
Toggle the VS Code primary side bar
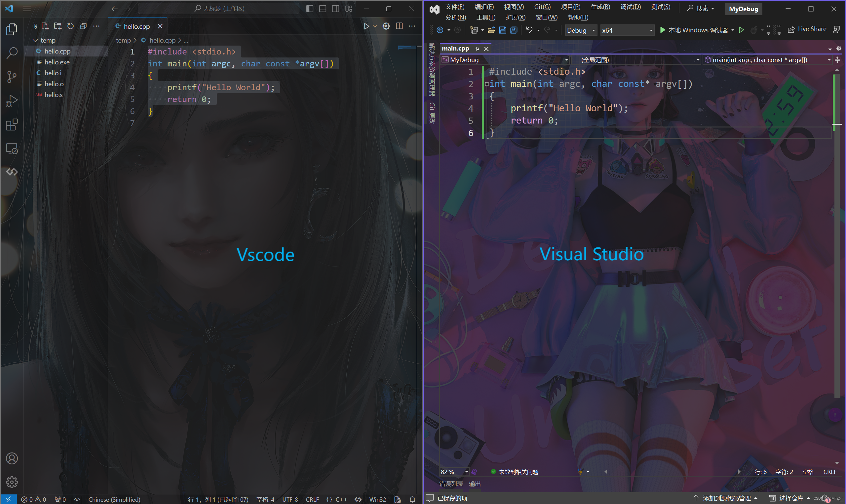pos(310,9)
